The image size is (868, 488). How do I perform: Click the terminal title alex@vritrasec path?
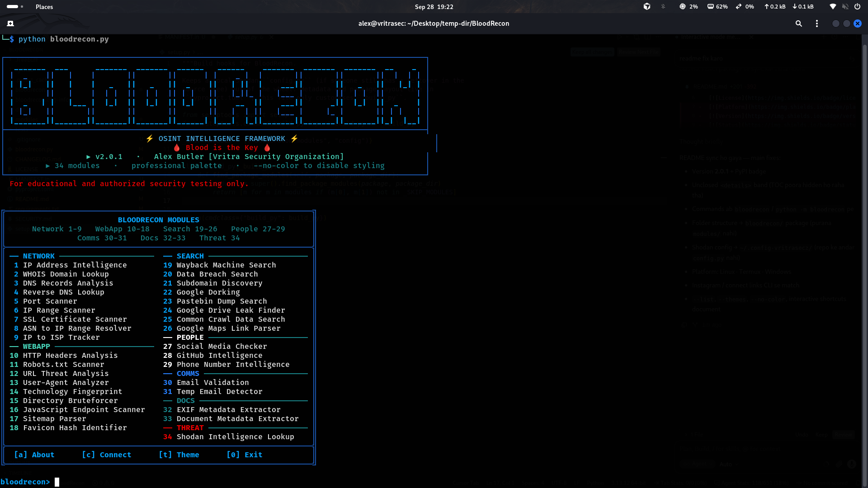point(434,23)
